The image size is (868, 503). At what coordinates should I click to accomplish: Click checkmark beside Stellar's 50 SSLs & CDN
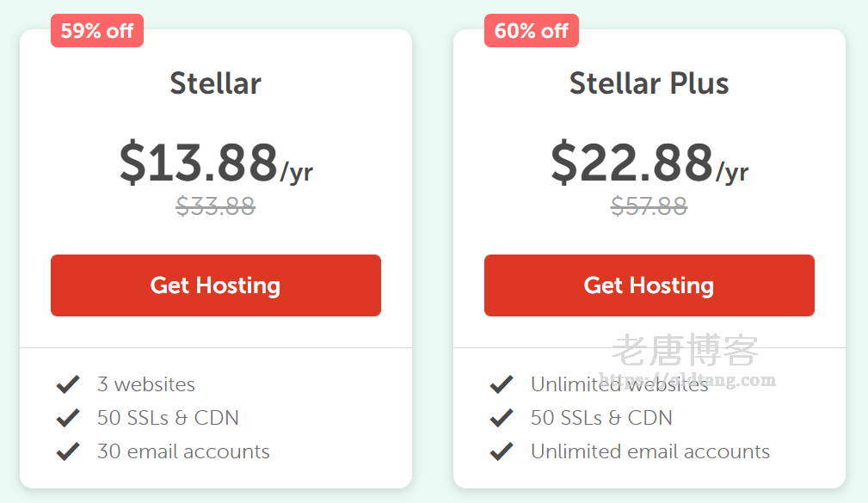(x=68, y=418)
